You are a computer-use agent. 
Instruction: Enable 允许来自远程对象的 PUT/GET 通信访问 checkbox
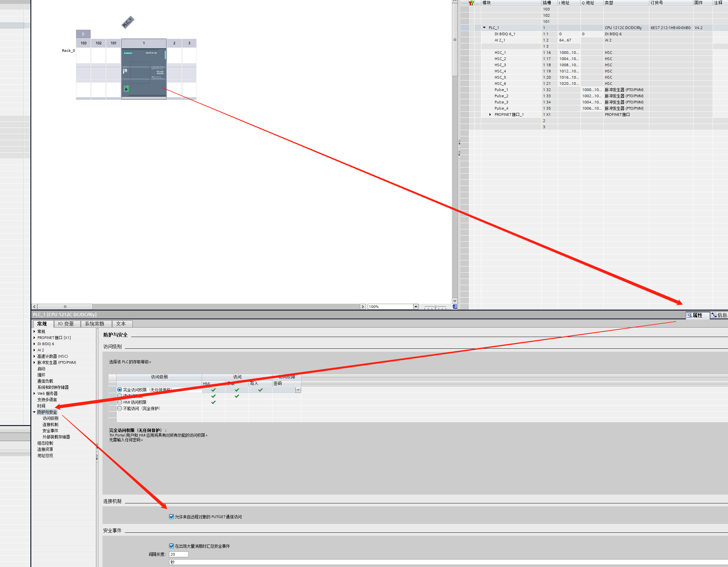[x=171, y=517]
